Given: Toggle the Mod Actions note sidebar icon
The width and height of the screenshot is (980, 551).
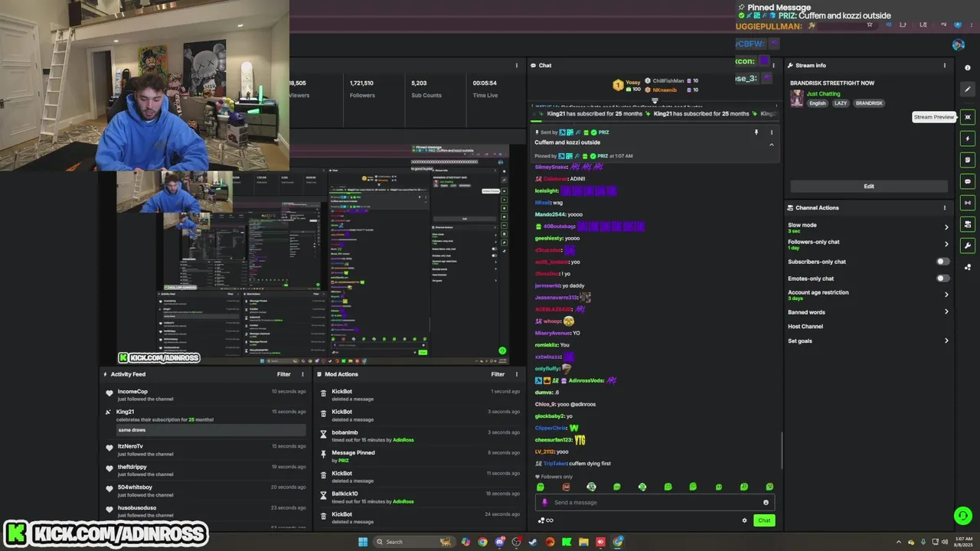Looking at the screenshot, I should (968, 160).
